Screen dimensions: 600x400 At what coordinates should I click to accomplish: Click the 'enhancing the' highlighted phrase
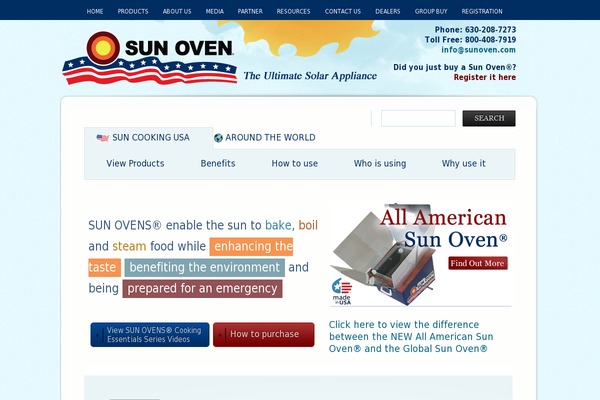point(251,247)
